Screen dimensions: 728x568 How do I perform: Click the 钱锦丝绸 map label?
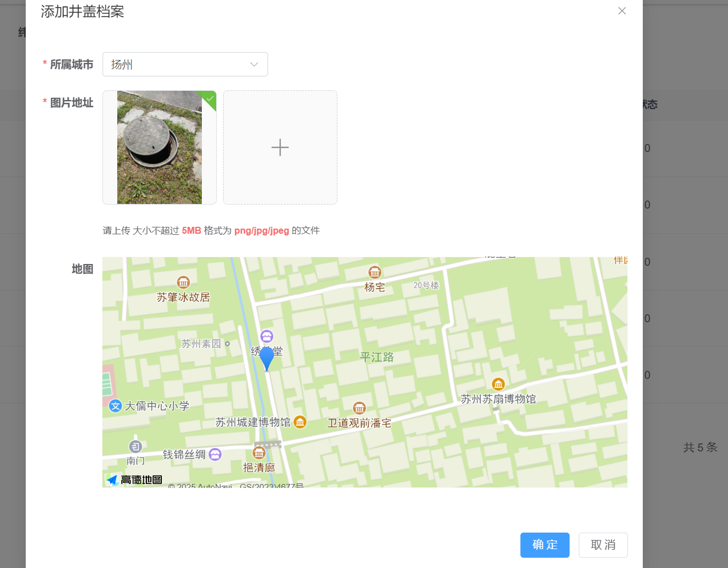(x=184, y=454)
